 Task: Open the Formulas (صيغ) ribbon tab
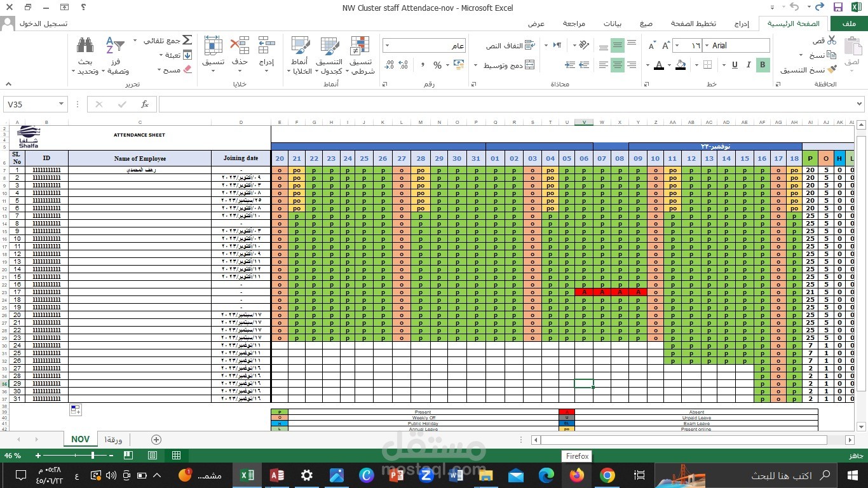point(646,24)
